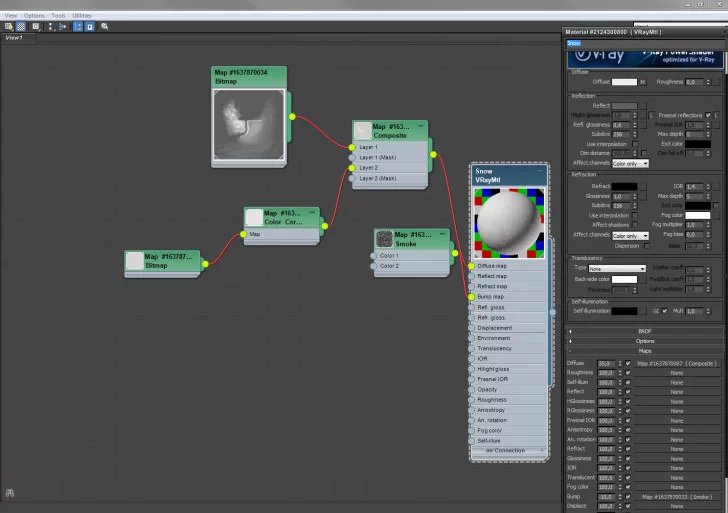
Task: Click Layer 2 input socket on Composite
Action: pos(352,168)
